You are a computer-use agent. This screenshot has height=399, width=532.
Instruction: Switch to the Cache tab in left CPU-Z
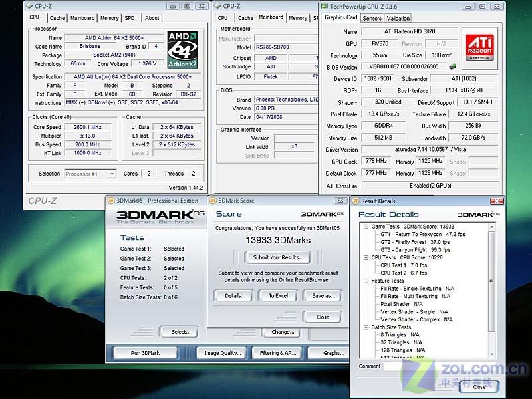click(57, 18)
